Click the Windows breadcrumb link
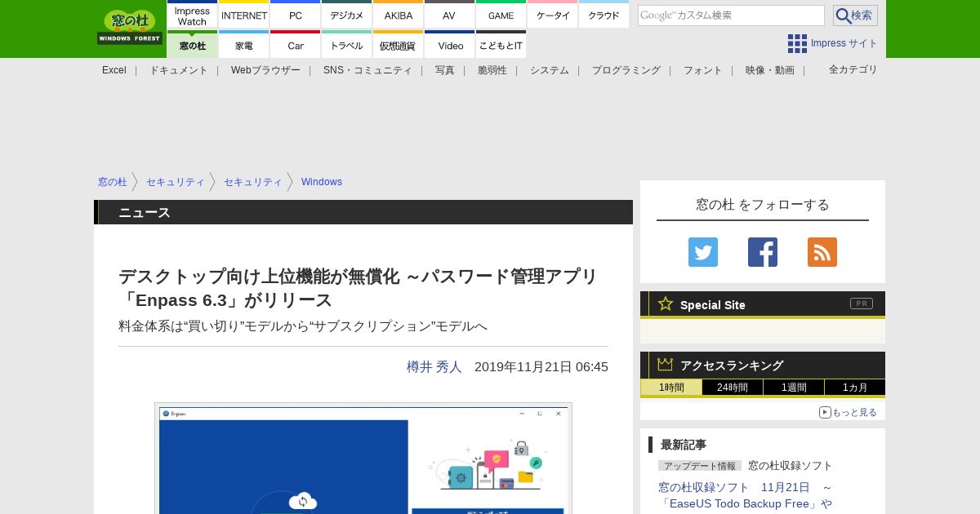Image resolution: width=980 pixels, height=514 pixels. tap(322, 182)
